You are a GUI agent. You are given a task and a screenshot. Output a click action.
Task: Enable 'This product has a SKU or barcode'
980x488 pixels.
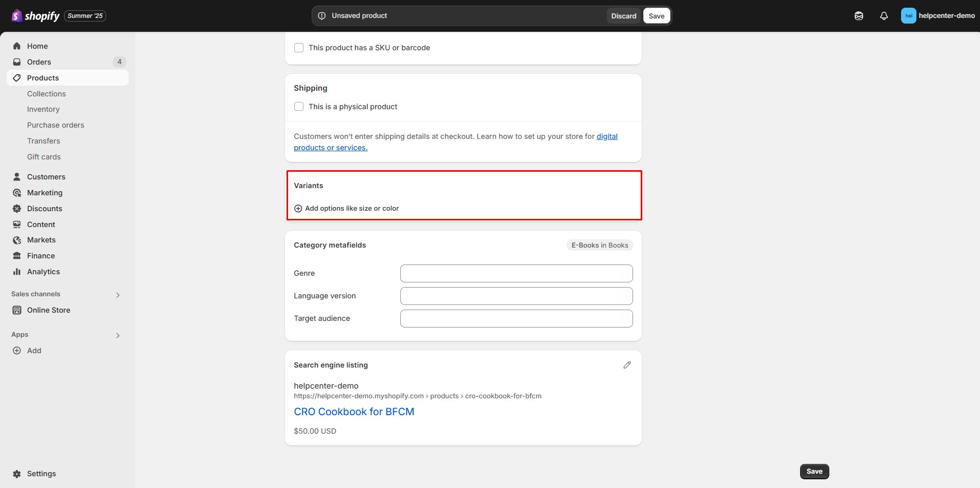299,48
